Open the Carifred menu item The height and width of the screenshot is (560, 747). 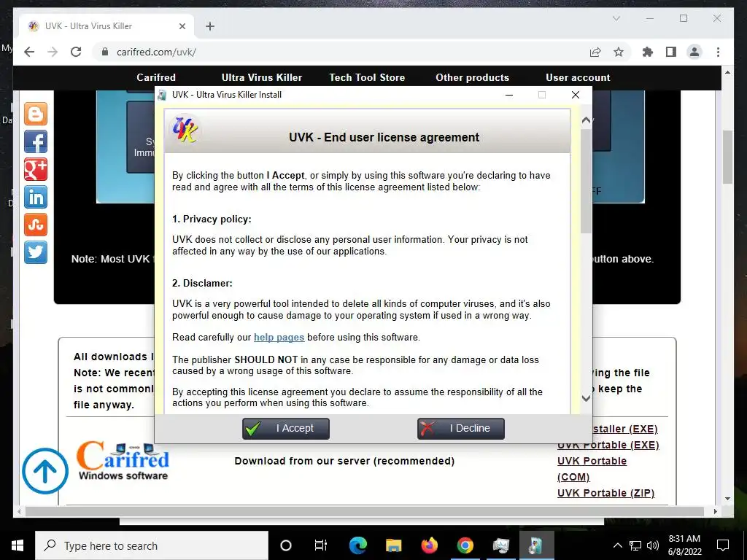point(156,77)
